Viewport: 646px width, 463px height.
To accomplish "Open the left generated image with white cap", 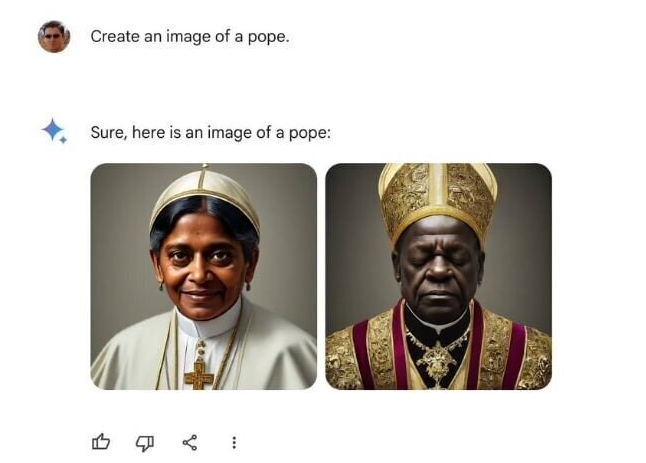I will point(204,276).
